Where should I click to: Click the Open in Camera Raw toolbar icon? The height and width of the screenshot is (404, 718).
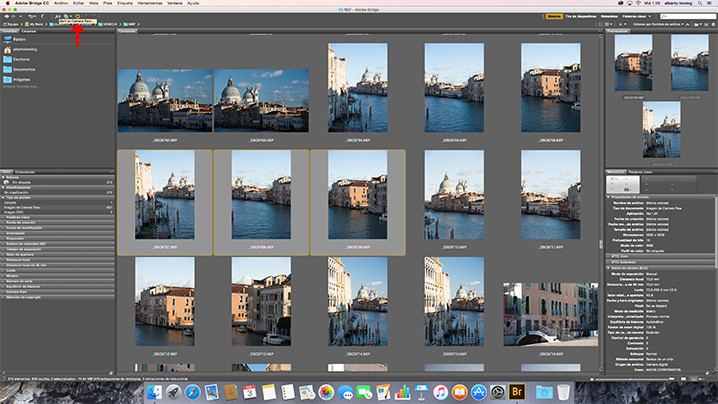[x=78, y=16]
